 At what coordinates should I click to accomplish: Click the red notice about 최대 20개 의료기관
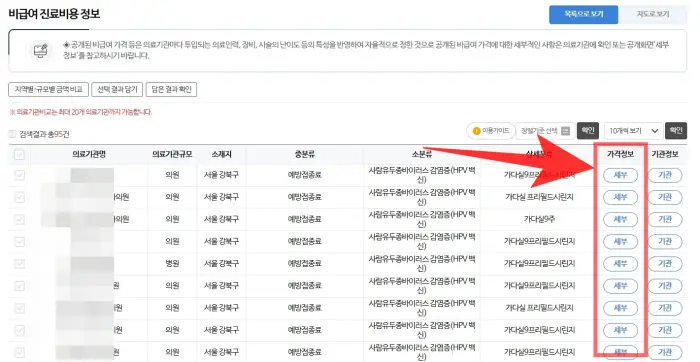click(81, 112)
